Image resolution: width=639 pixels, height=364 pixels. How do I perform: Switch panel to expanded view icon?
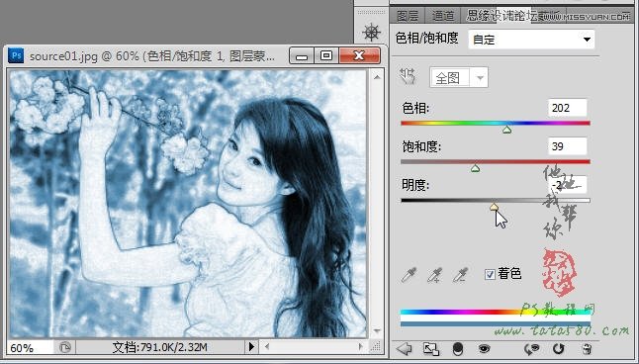pyautogui.click(x=430, y=348)
